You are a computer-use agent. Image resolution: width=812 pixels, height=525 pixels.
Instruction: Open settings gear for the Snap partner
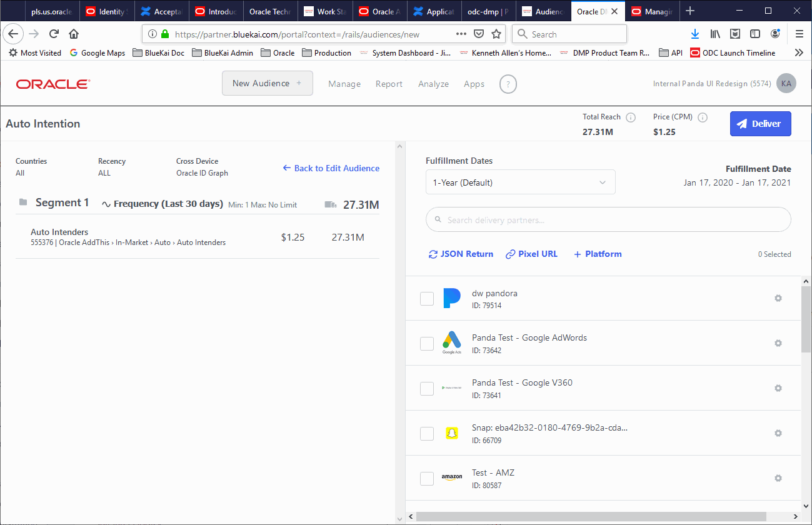coord(778,433)
